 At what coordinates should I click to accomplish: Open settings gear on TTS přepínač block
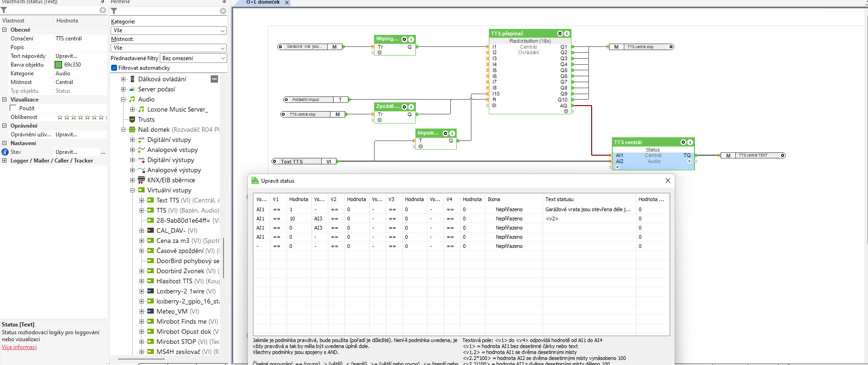click(560, 34)
